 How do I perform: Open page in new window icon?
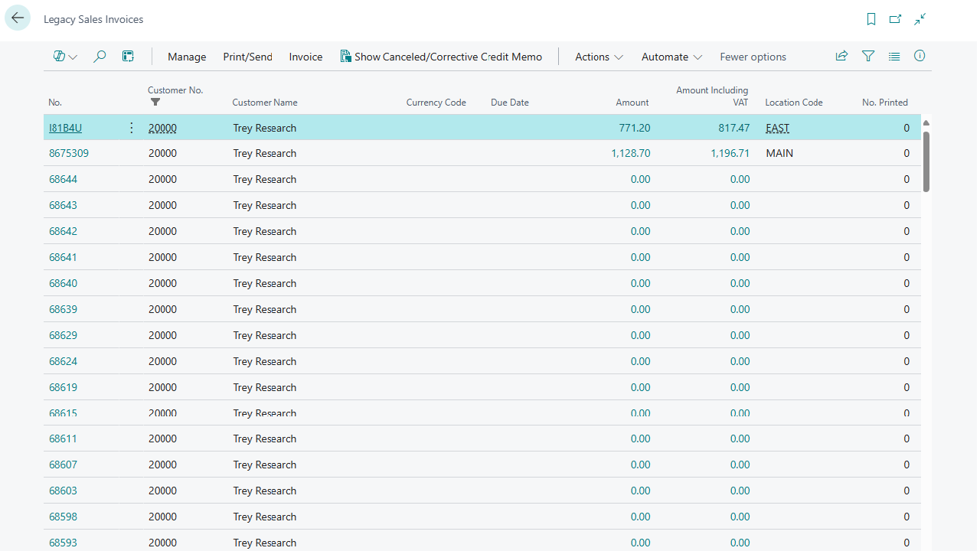(x=895, y=19)
